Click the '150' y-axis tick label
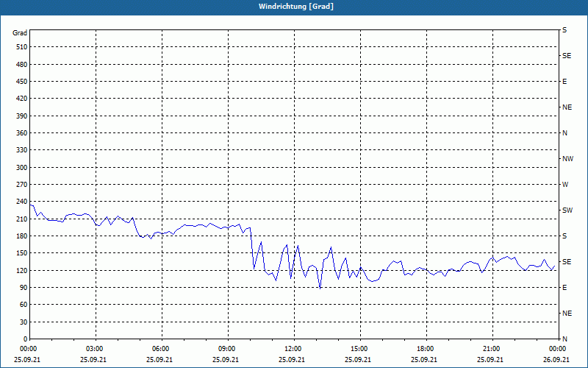This screenshot has width=588, height=368. [x=22, y=253]
